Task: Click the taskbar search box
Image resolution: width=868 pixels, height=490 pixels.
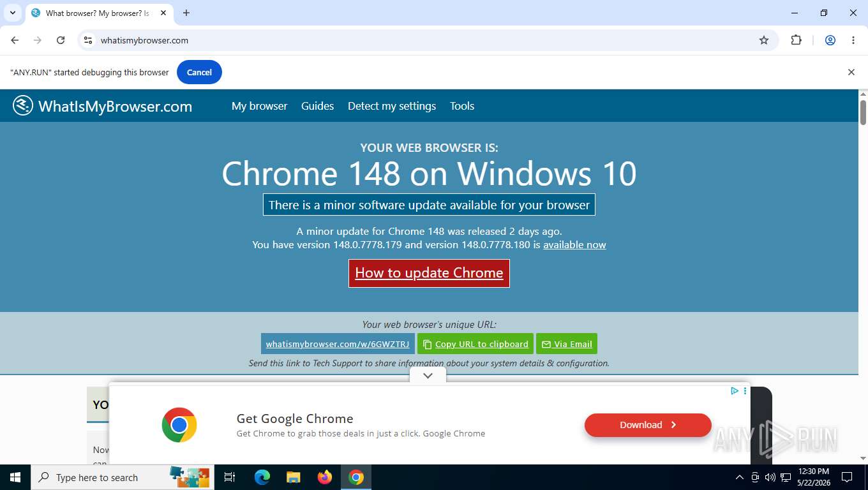Action: [x=122, y=477]
